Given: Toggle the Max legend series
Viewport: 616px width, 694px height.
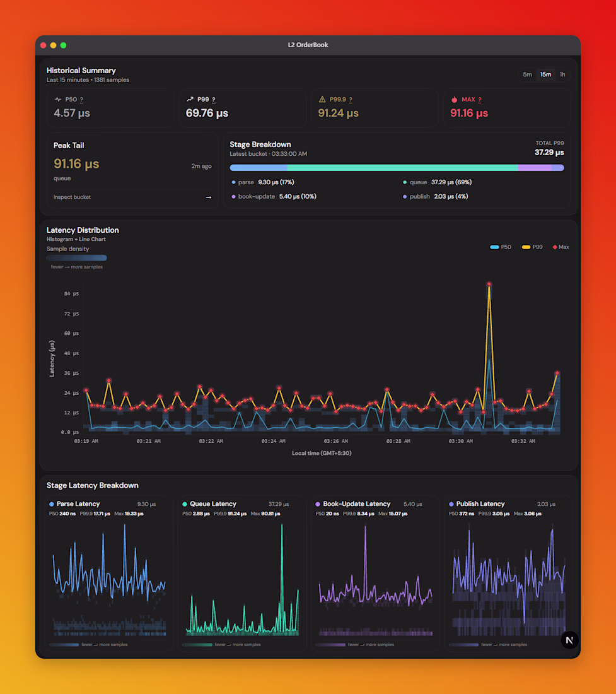Looking at the screenshot, I should (561, 247).
